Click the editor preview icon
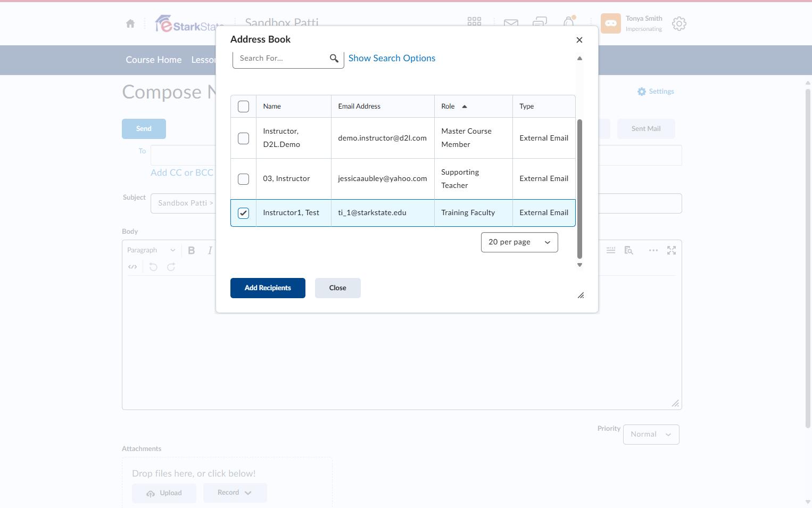The image size is (812, 508). pyautogui.click(x=629, y=250)
